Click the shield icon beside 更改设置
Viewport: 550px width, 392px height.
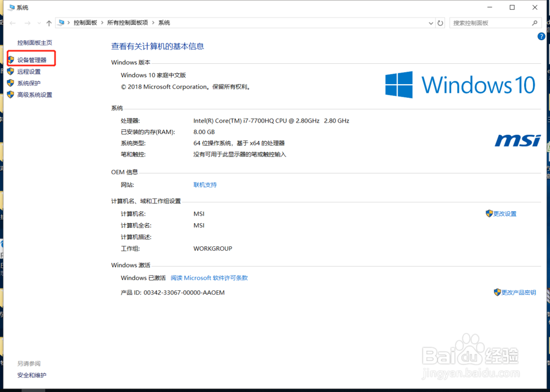(x=488, y=213)
